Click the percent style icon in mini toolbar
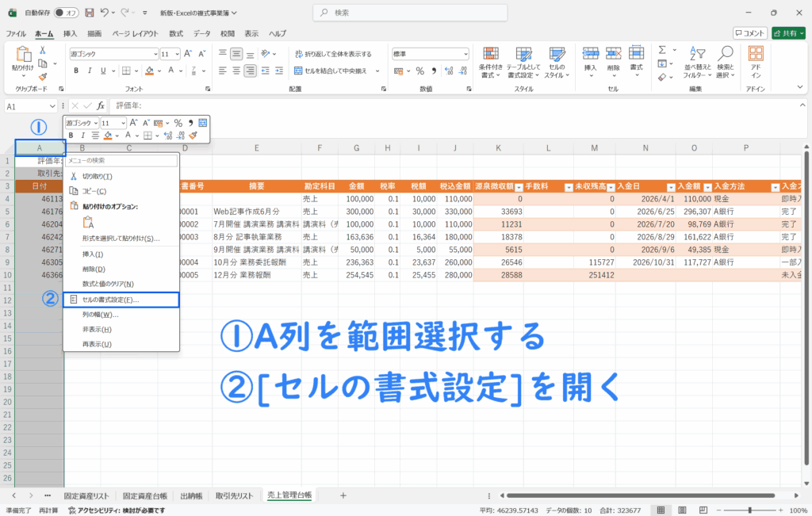 click(178, 123)
